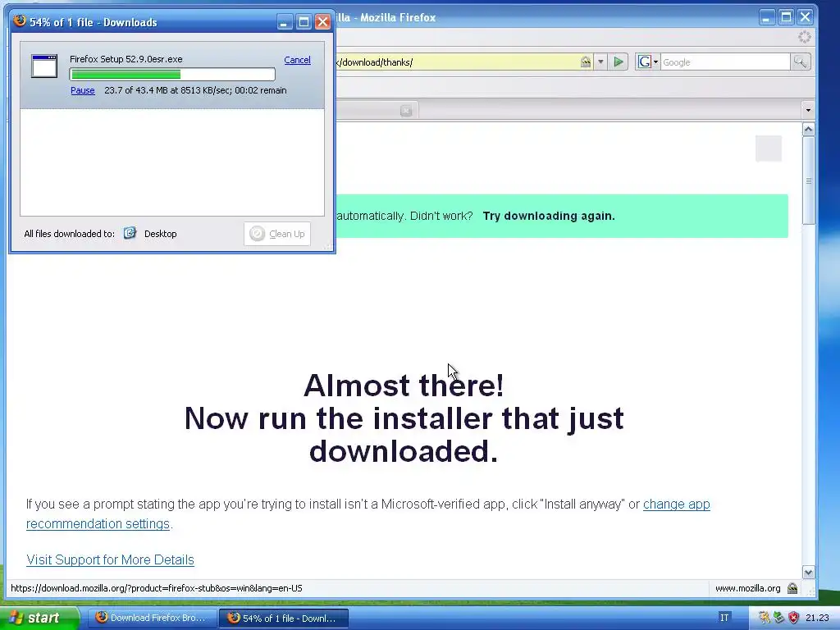Viewport: 840px width, 630px height.
Task: Click the 21.23 system clock
Action: [817, 618]
